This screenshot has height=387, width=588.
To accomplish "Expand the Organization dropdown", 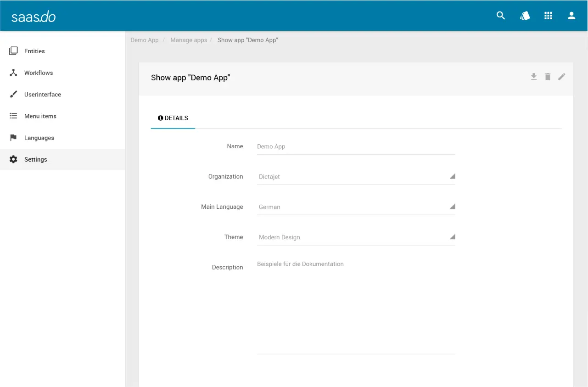I will [x=356, y=177].
